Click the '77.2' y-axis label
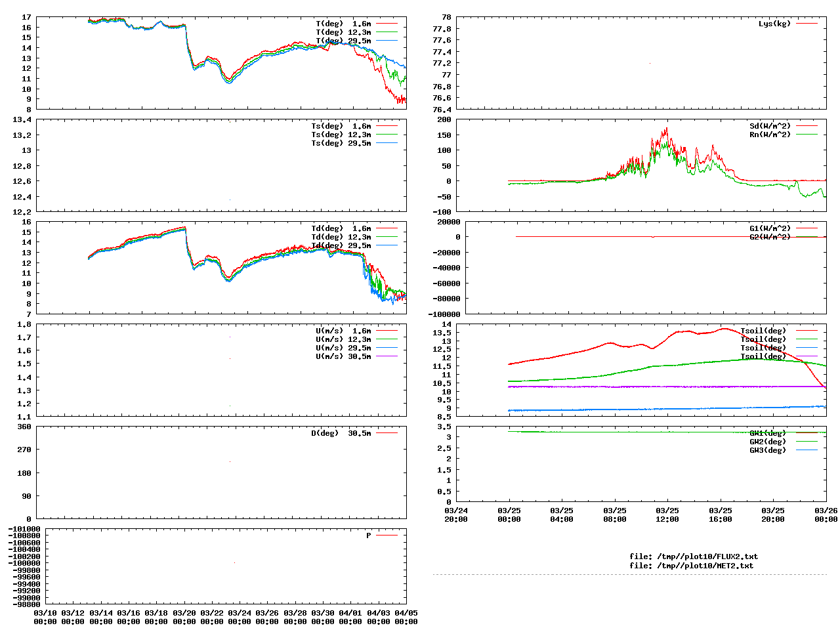The height and width of the screenshot is (630, 840). (442, 63)
